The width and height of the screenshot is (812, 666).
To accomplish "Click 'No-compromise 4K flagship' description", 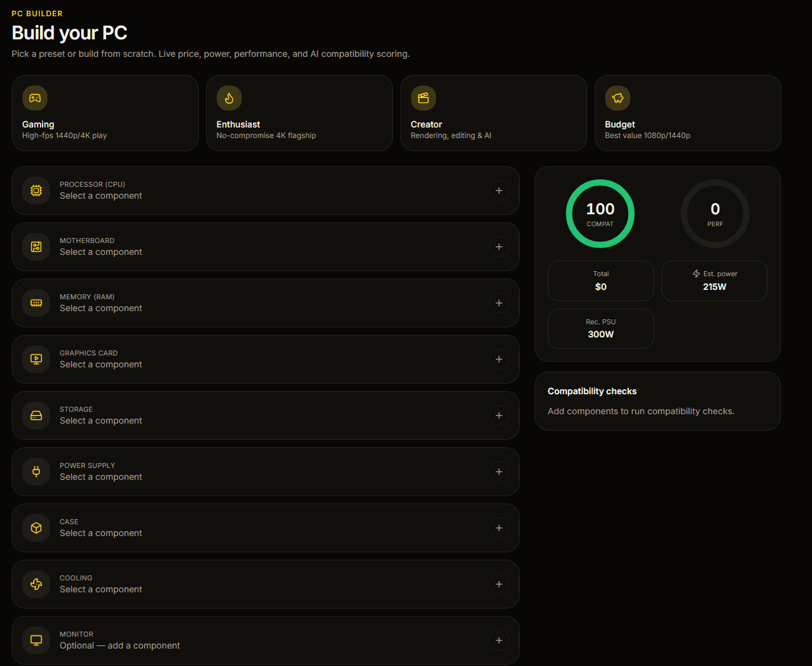I will (266, 136).
